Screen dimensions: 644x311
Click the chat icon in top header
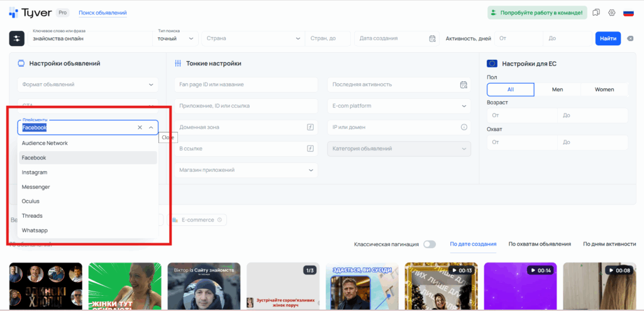pyautogui.click(x=596, y=13)
